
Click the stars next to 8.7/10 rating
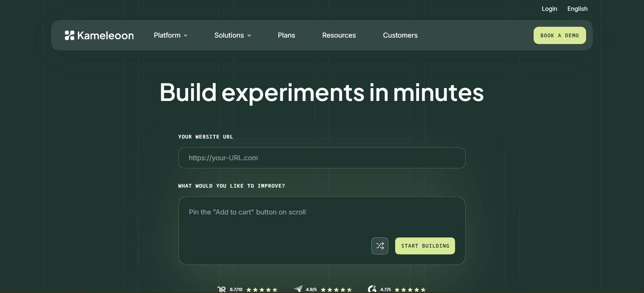[262, 290]
